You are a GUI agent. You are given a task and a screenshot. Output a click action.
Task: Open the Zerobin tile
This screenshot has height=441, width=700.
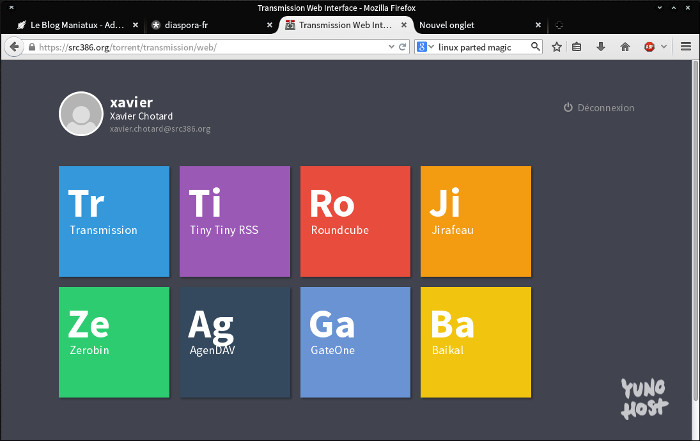[114, 342]
